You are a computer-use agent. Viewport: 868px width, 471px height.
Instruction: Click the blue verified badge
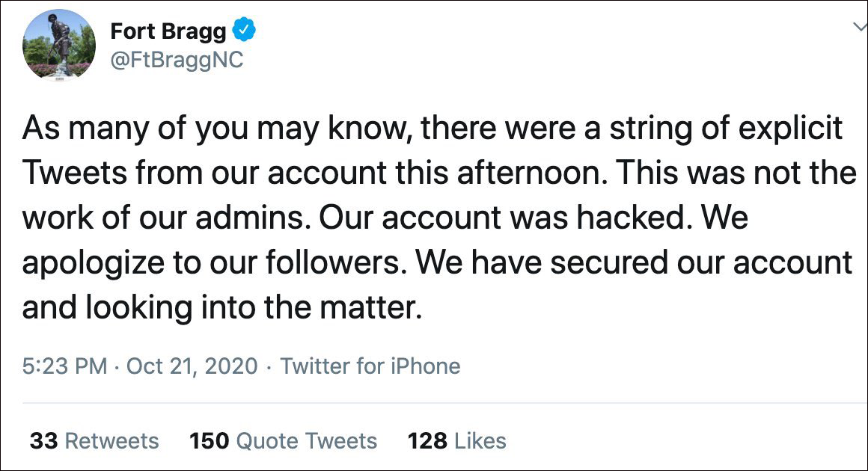[x=245, y=31]
